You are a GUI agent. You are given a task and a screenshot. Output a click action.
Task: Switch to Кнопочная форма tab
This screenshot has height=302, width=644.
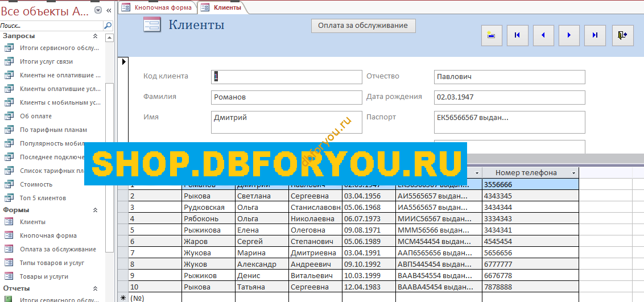(158, 7)
